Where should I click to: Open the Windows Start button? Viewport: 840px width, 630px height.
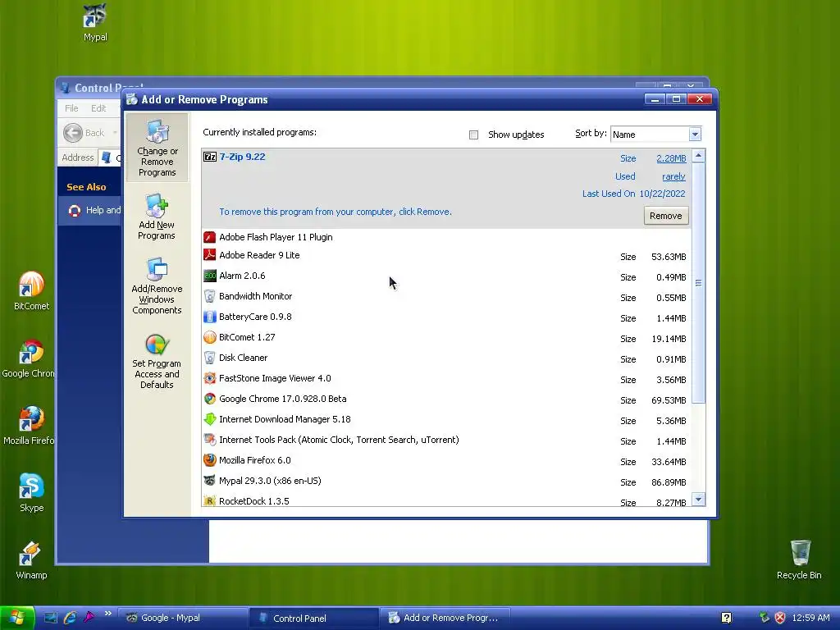(x=17, y=618)
